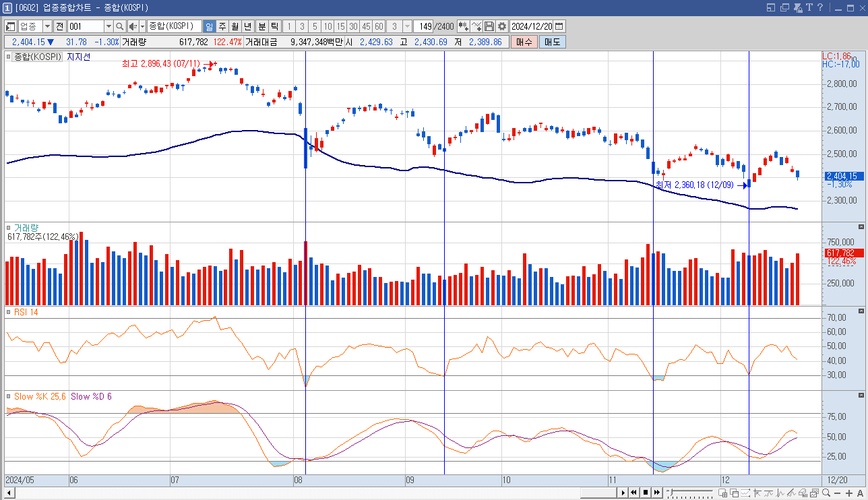Open the dropdown arrow next to the speaker icon
868x500 pixels.
tap(142, 26)
